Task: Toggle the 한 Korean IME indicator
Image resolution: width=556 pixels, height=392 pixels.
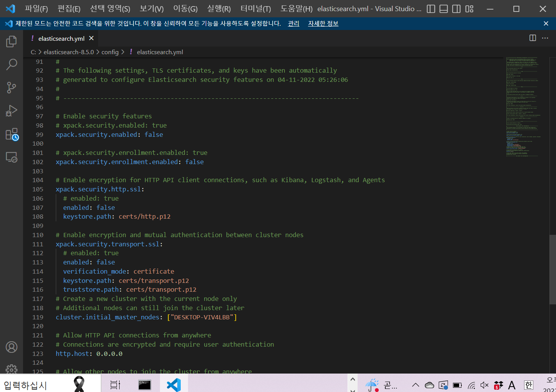Action: click(x=529, y=385)
